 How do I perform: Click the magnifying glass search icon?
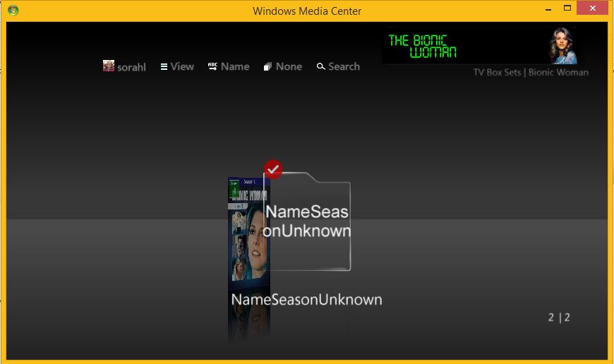click(x=320, y=66)
